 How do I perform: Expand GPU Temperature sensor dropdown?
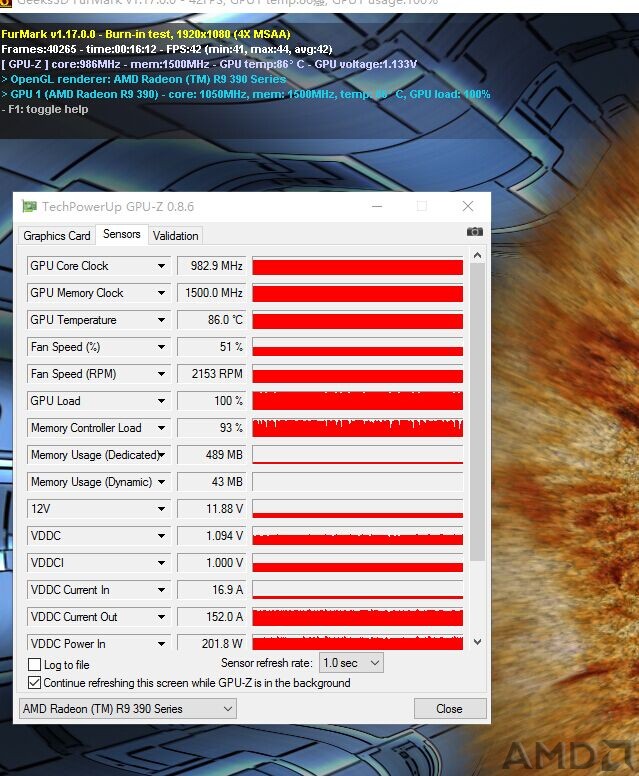(161, 320)
